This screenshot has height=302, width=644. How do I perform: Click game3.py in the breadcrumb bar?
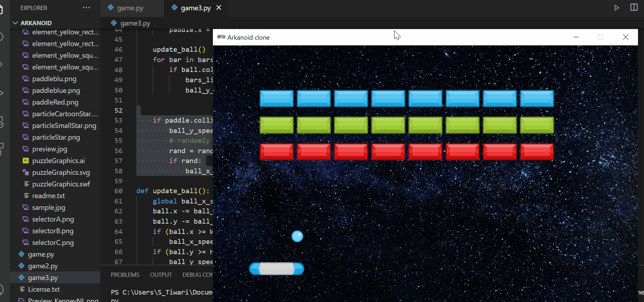(135, 23)
